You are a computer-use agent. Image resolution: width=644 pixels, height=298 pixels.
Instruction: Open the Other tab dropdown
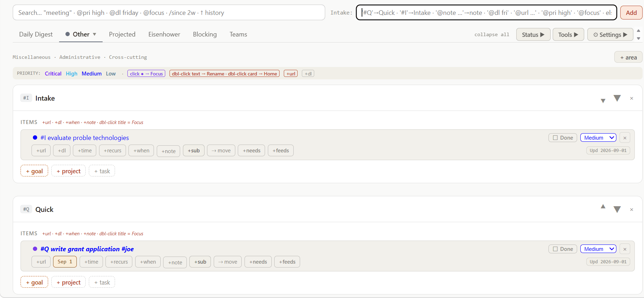click(x=94, y=34)
